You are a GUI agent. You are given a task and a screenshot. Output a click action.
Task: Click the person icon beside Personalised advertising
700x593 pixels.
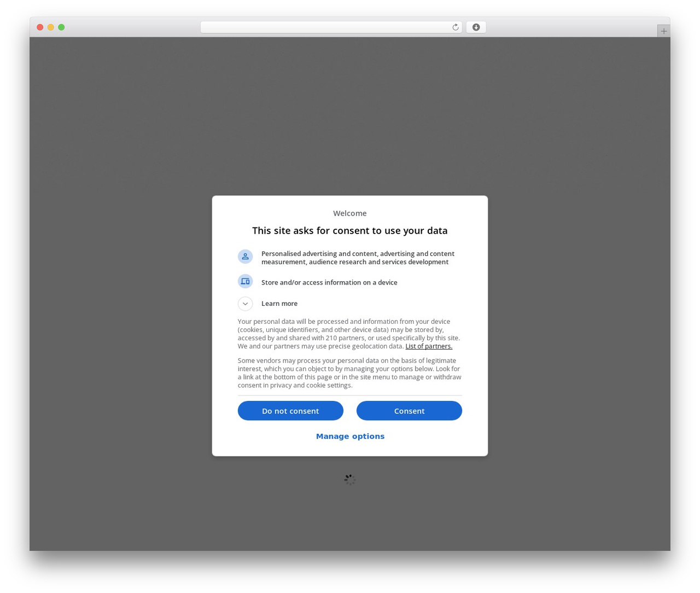pyautogui.click(x=245, y=257)
